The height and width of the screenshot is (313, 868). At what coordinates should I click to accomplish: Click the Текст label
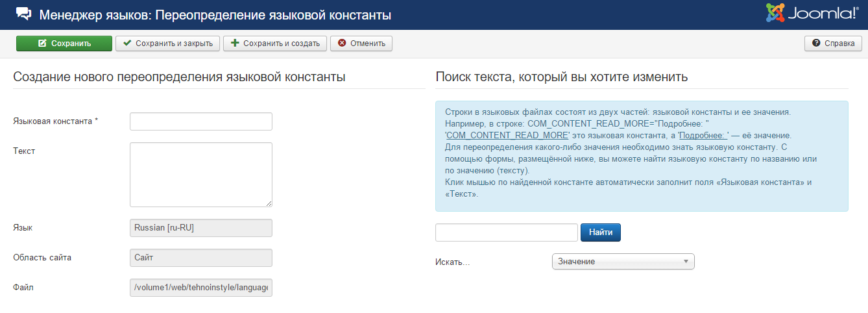(24, 151)
